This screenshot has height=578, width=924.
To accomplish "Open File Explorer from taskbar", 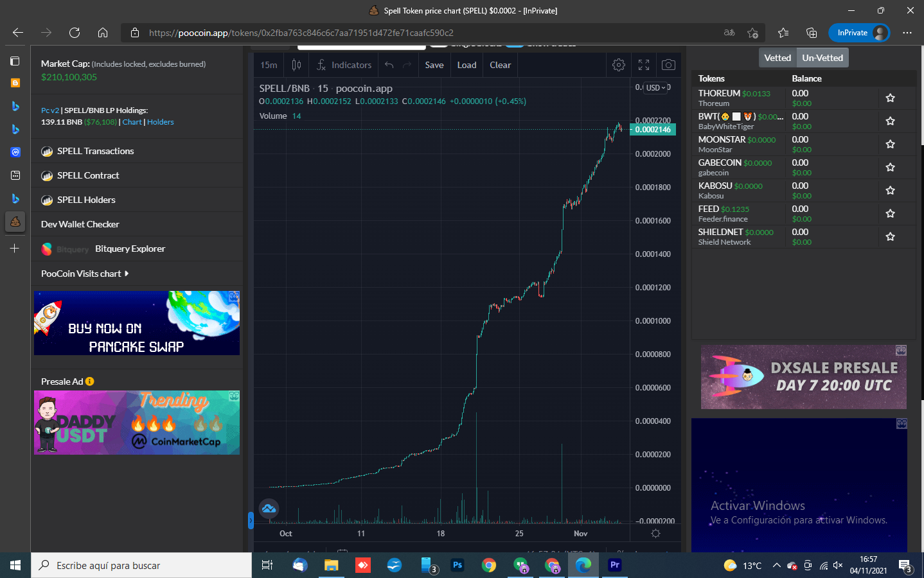I will pyautogui.click(x=331, y=565).
